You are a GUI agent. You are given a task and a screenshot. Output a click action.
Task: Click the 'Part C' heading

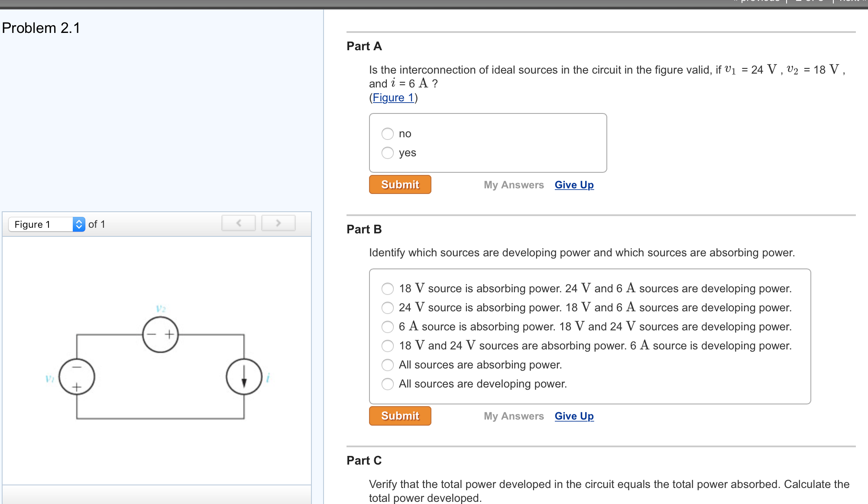[x=364, y=461]
